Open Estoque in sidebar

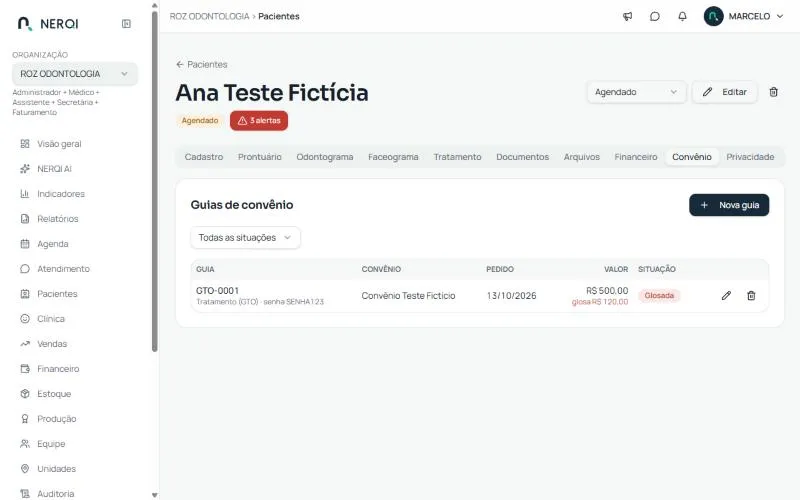(x=45, y=394)
